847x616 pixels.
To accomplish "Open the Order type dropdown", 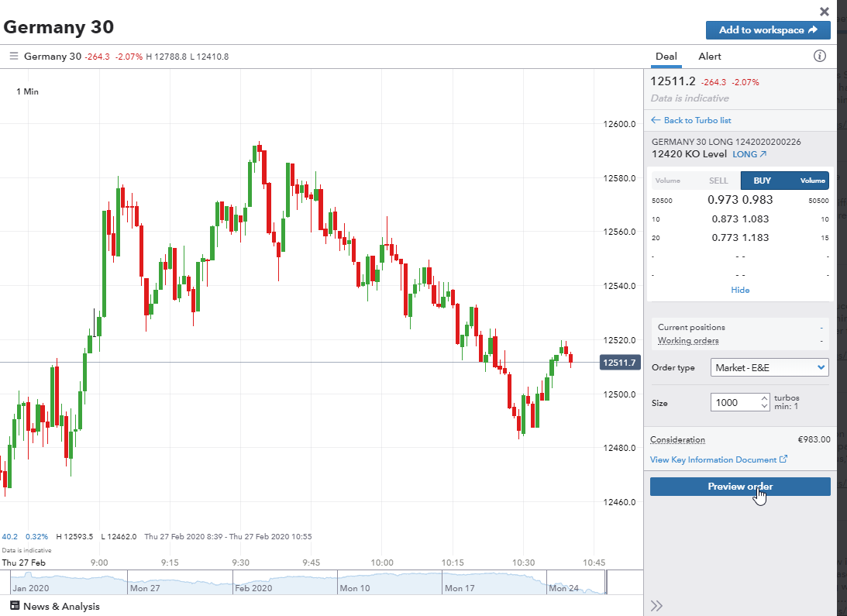I will point(770,367).
